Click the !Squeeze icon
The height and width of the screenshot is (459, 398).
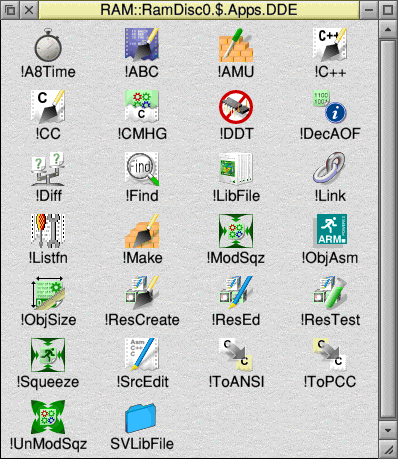coord(48,355)
